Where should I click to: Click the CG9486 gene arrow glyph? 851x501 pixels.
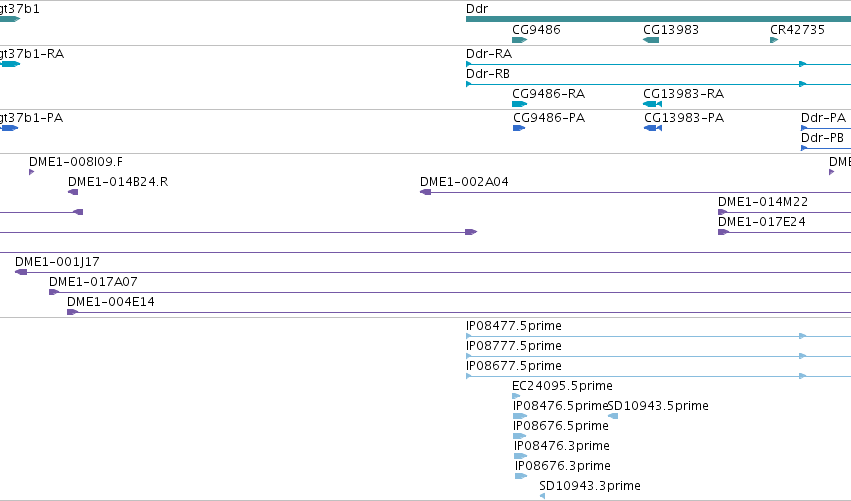519,40
